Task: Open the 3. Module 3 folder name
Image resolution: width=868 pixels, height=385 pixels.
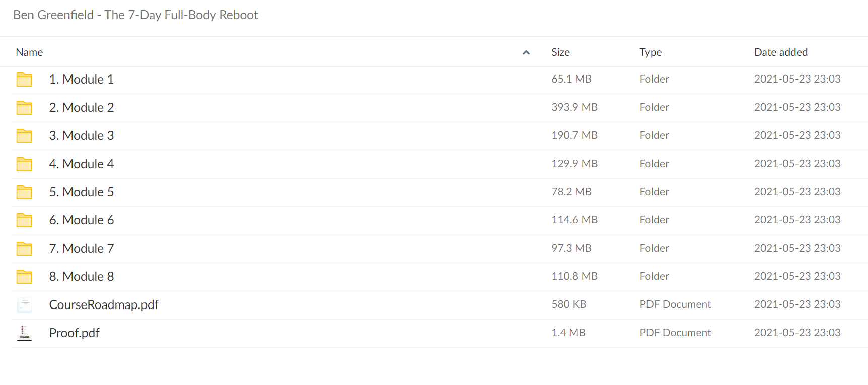Action: click(82, 136)
